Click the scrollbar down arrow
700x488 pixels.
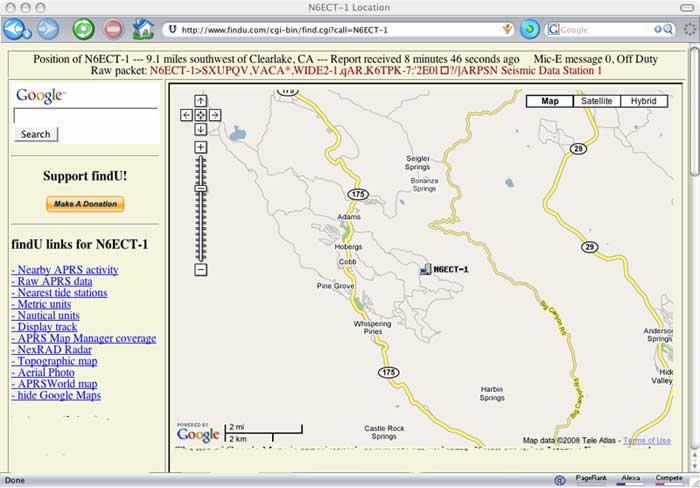pos(694,466)
